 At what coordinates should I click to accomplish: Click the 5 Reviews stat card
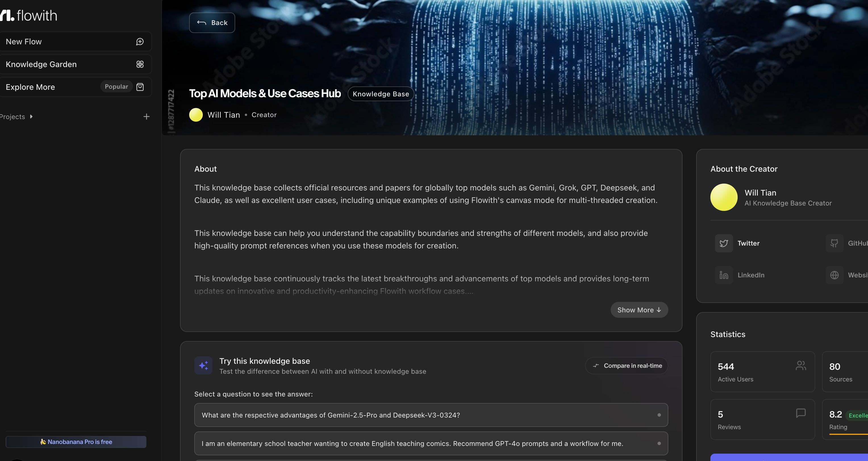click(x=763, y=420)
